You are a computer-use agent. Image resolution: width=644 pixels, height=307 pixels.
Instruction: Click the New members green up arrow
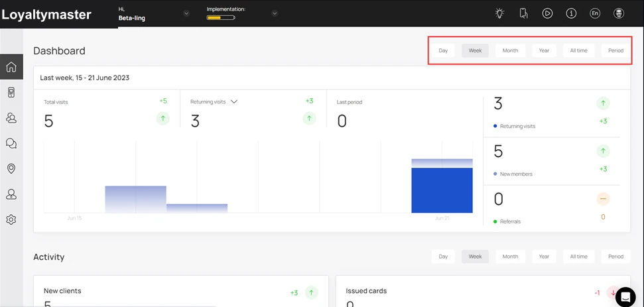tap(603, 151)
